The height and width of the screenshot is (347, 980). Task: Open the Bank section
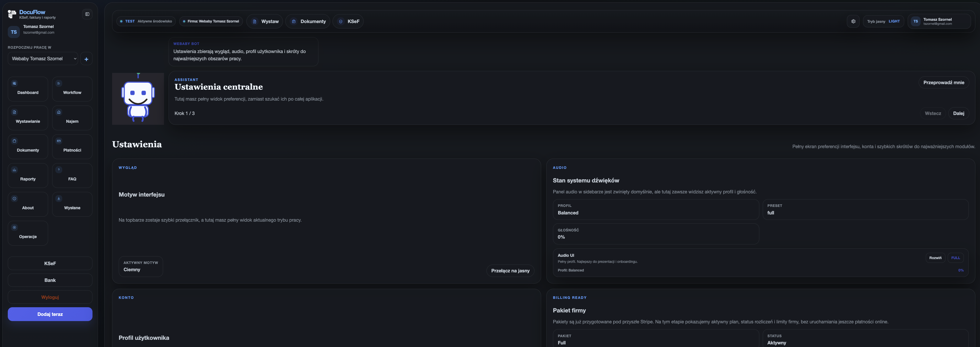click(x=50, y=280)
